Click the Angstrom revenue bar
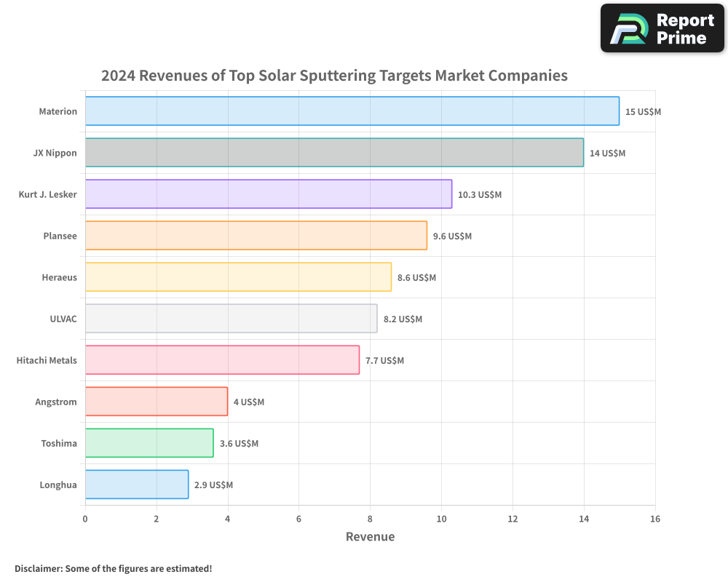Viewport: 728px width, 582px height. (157, 402)
